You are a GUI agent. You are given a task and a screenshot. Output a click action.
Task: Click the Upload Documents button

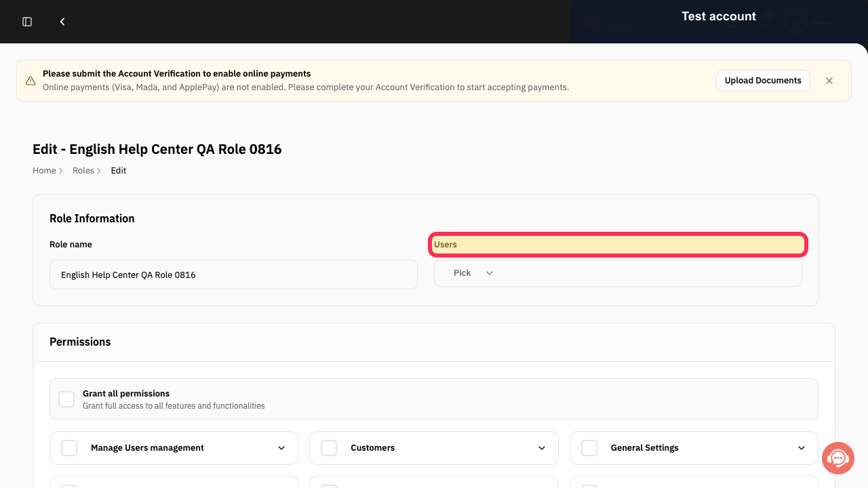tap(763, 81)
